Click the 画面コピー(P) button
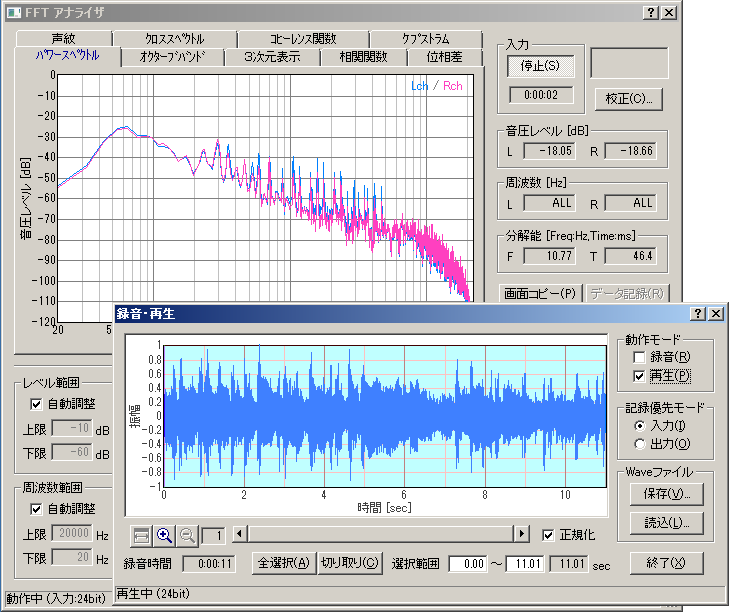Viewport: 729px width, 612px height. point(540,293)
